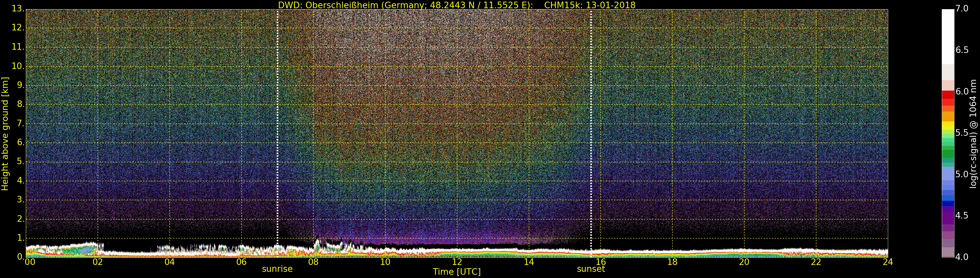
Task: Click the 'Height above ground [km]' axis label
Action: click(5, 133)
